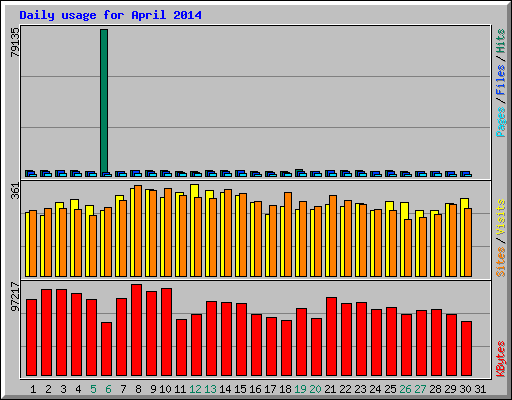Click day label 14 on the x-axis
The image size is (512, 400).
(x=225, y=389)
